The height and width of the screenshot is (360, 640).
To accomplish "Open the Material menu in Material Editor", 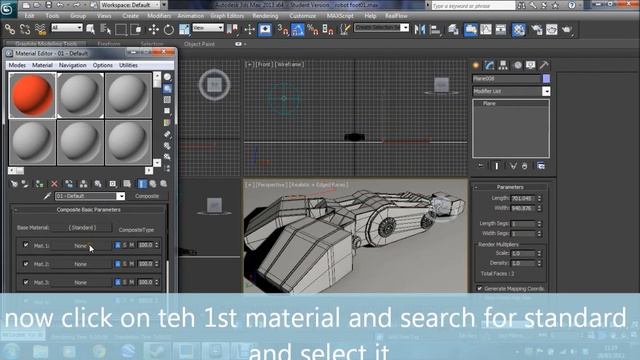I will tap(42, 65).
